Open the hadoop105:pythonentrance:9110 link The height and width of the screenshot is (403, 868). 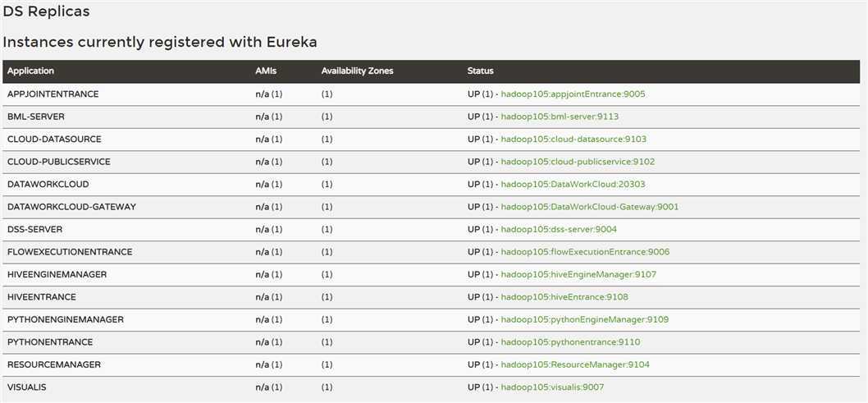tap(570, 342)
